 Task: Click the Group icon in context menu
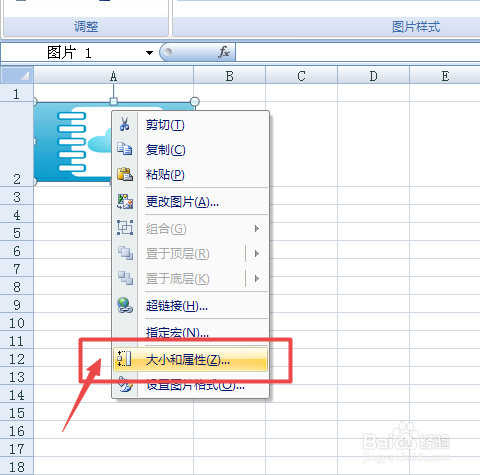coord(125,228)
